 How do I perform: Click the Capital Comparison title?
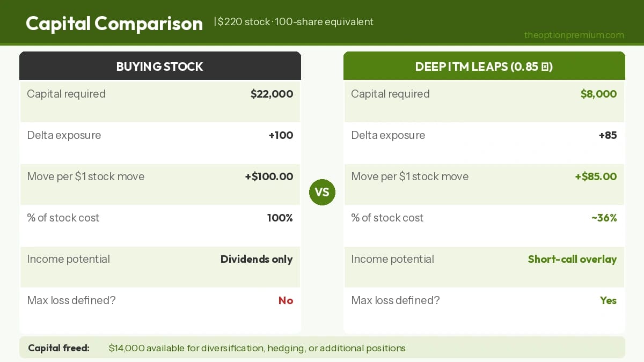[114, 24]
